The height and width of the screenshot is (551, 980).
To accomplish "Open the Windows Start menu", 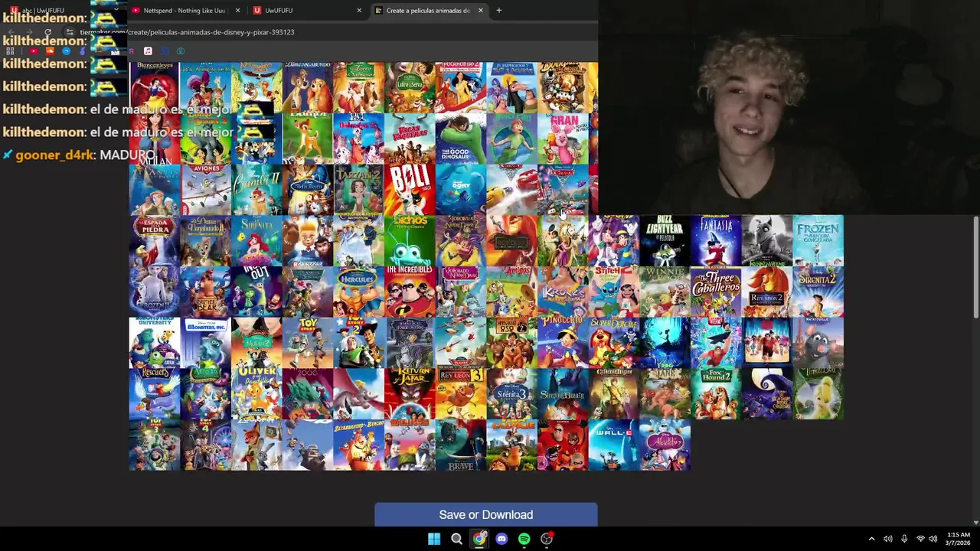I will [x=434, y=539].
